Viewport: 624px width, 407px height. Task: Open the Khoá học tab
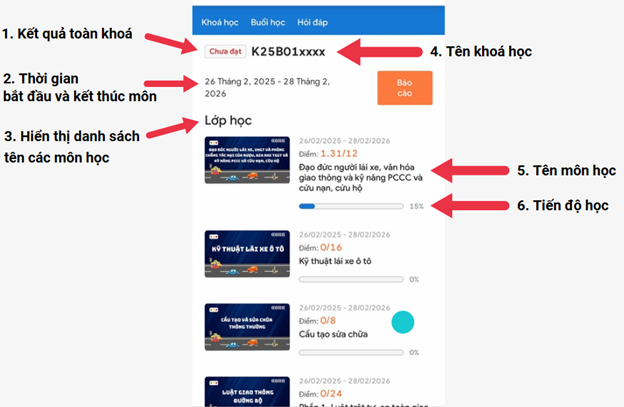(220, 22)
